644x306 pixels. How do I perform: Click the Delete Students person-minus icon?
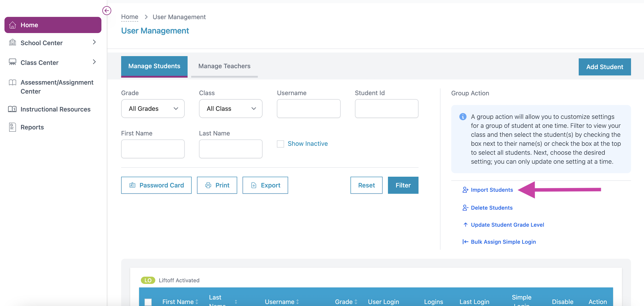tap(465, 208)
